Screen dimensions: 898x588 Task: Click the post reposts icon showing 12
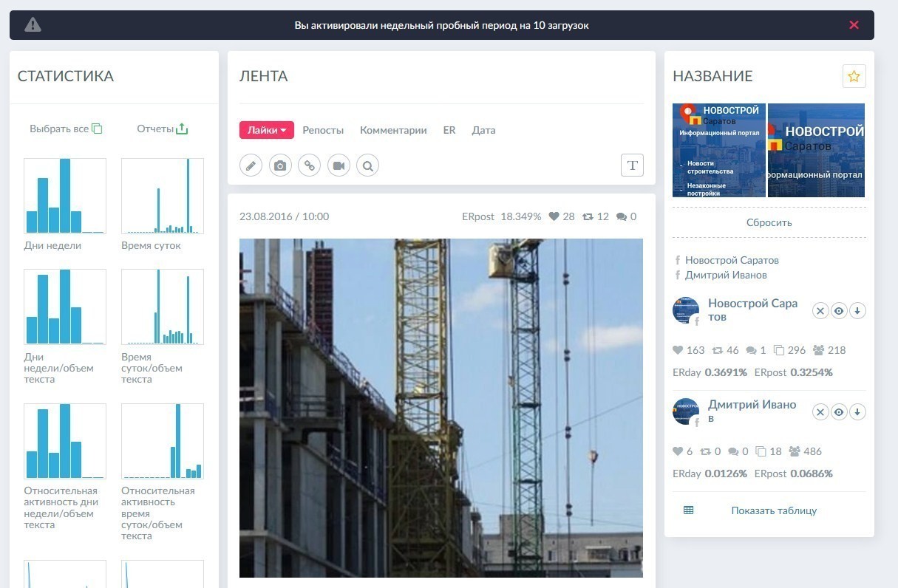coord(588,216)
